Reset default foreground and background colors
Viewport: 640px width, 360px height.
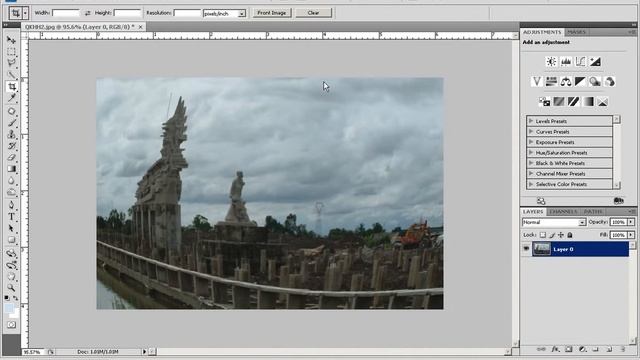coord(7,298)
